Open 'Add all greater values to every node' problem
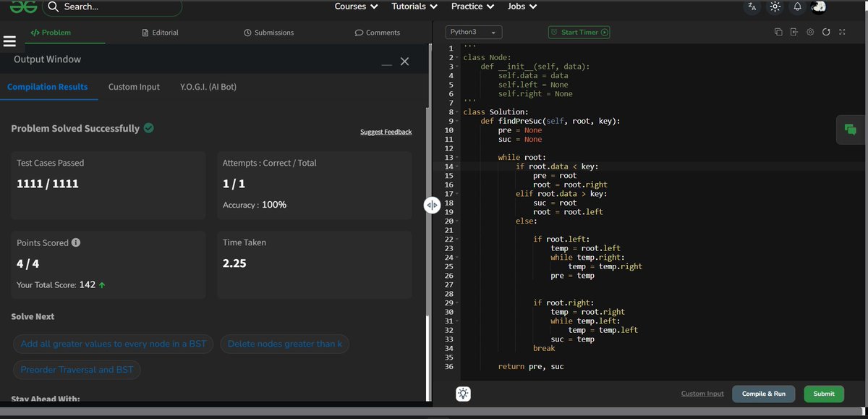This screenshot has height=419, width=868. pyautogui.click(x=113, y=344)
